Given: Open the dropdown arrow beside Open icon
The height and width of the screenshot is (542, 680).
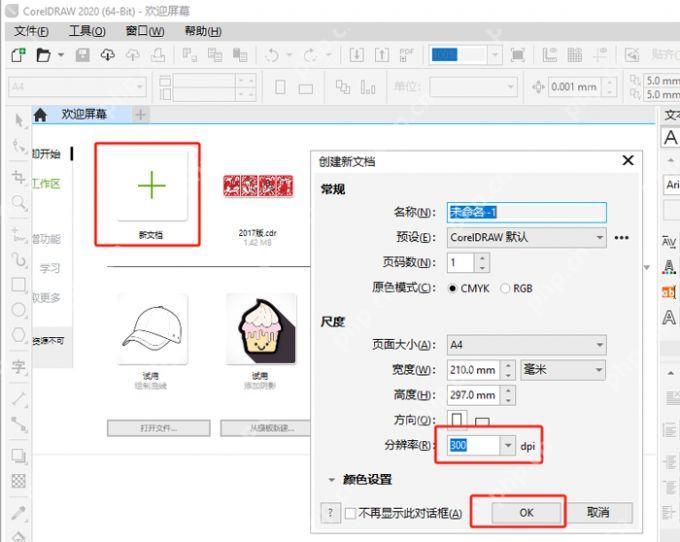Looking at the screenshot, I should click(61, 55).
